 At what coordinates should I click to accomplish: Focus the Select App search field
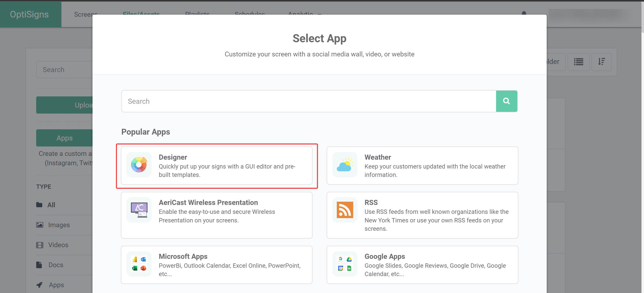[309, 101]
